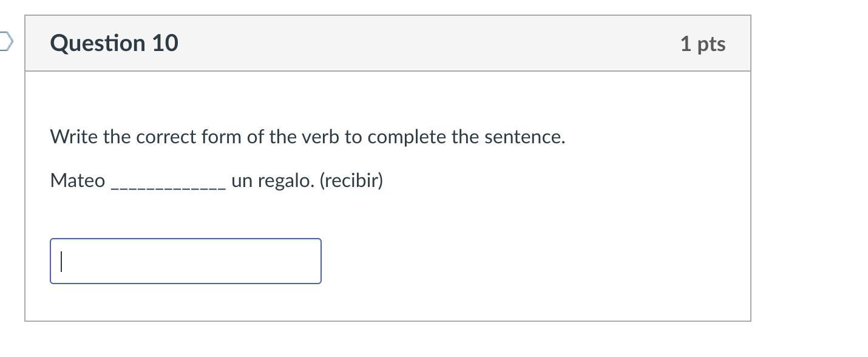Screen dimensions: 868x357
Task: Click the word "sentence." ending the instructions
Action: [x=524, y=137]
